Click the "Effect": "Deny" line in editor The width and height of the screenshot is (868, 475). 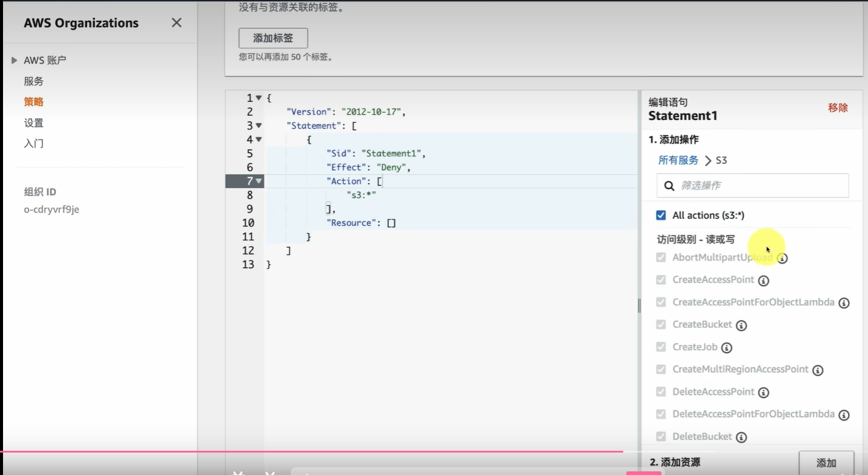tap(369, 167)
